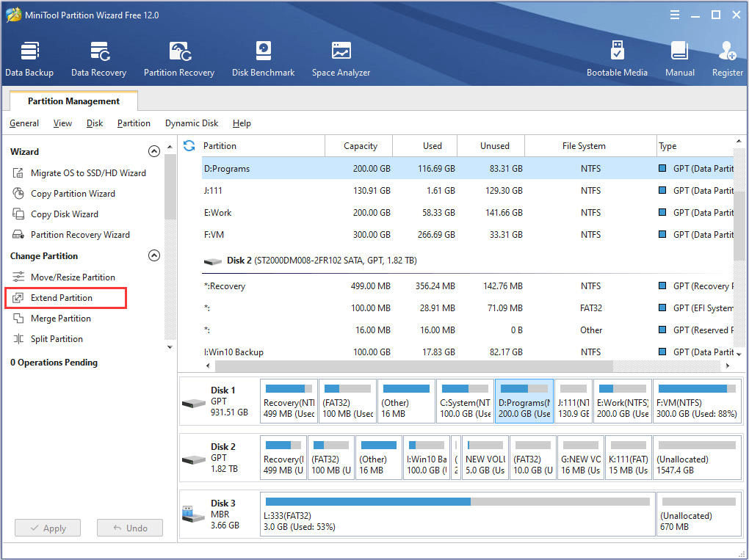Choose Split Partition
Viewport: 749px width, 560px height.
point(48,338)
